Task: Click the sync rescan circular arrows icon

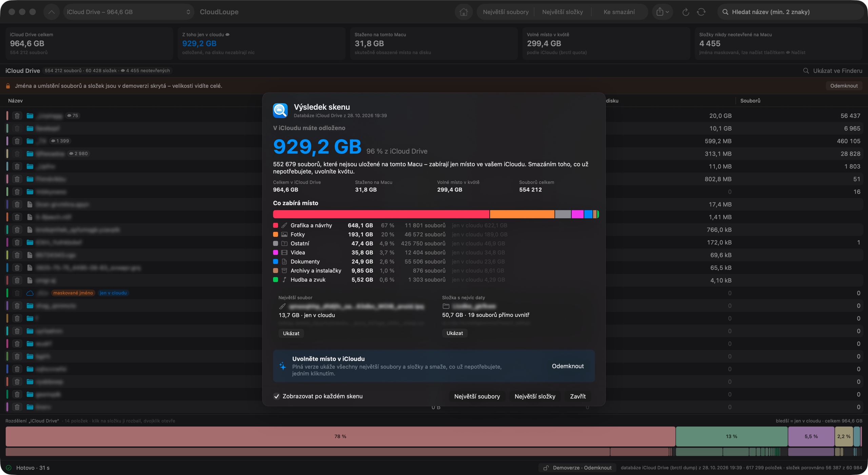Action: pyautogui.click(x=701, y=12)
